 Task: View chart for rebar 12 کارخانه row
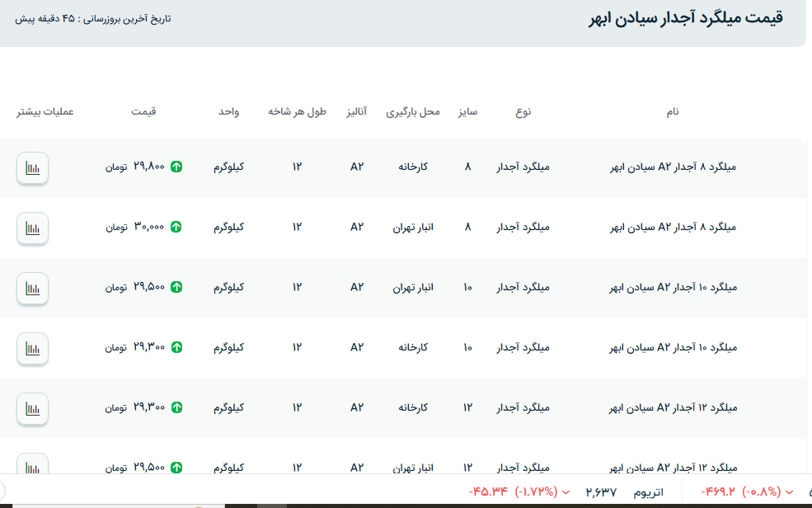click(32, 408)
